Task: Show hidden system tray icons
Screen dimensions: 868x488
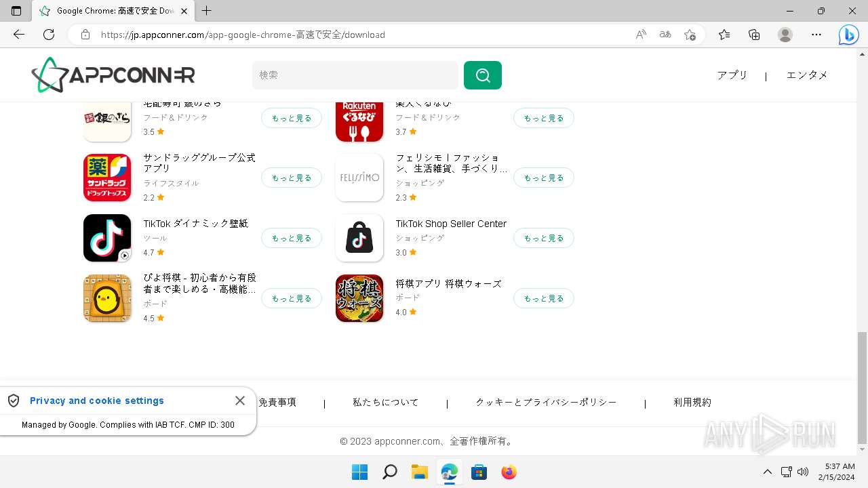Action: pos(768,472)
